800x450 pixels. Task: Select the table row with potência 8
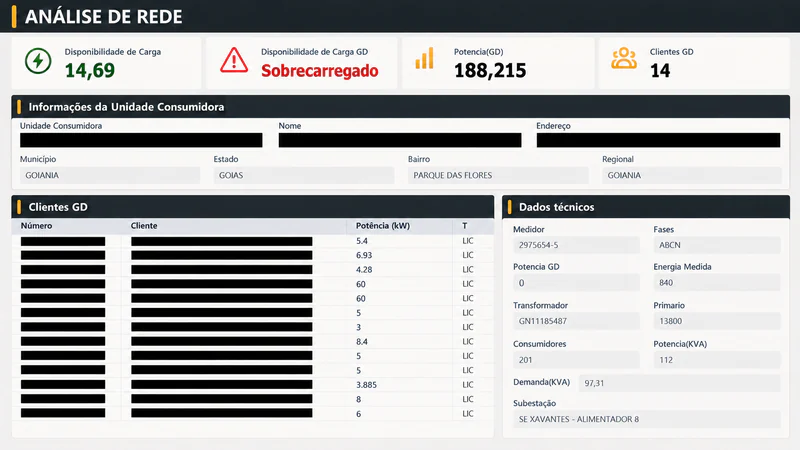click(253, 399)
